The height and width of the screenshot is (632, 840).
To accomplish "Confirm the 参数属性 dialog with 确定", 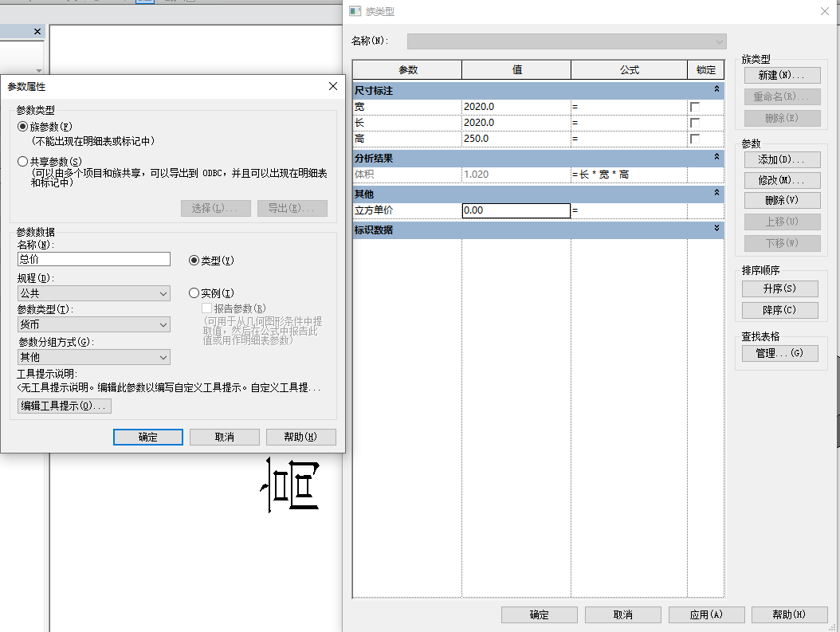I will pos(148,437).
